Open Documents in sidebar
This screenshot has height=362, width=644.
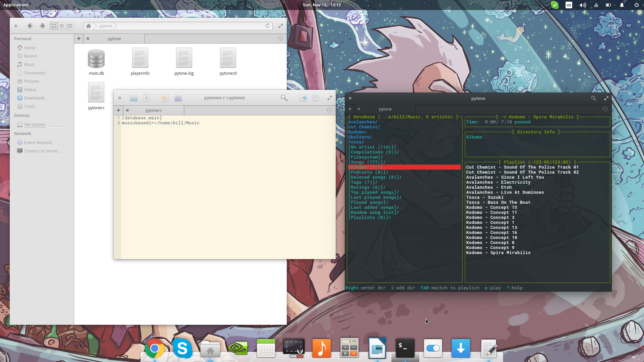35,73
